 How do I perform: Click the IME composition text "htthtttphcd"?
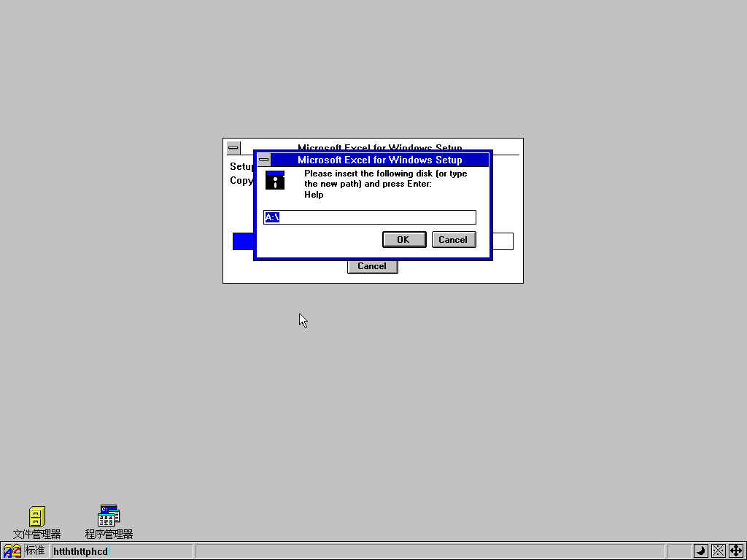pyautogui.click(x=80, y=551)
